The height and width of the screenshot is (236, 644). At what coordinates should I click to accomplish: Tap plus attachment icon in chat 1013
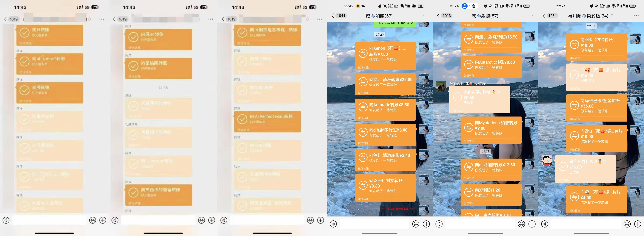tap(532, 224)
